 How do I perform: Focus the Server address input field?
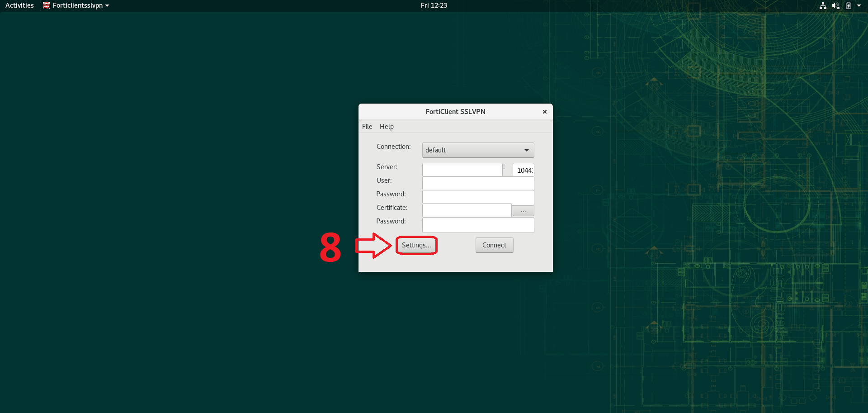click(462, 170)
